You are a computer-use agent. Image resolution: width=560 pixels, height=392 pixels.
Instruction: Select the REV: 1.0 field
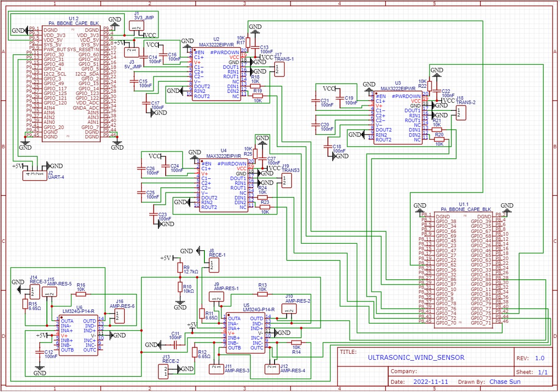531,357
